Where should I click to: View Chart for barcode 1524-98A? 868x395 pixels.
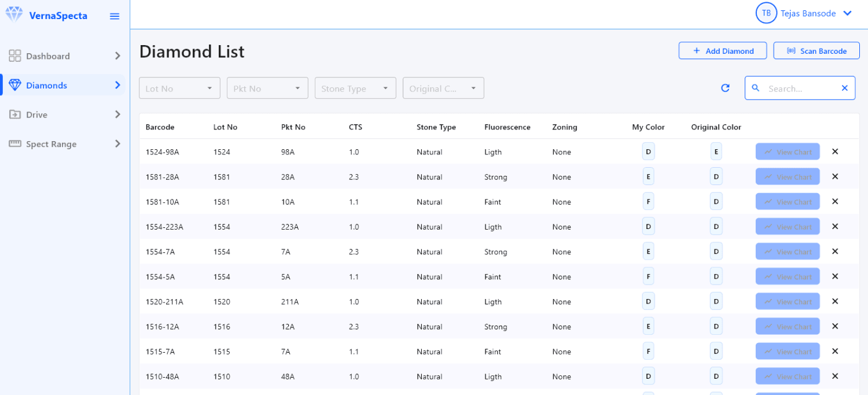pos(788,152)
